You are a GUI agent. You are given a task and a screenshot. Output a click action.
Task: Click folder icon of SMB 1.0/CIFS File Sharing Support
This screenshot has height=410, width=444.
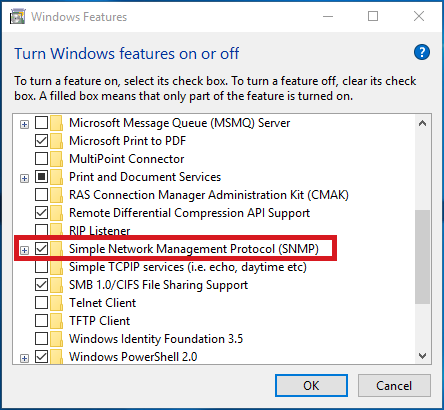pos(57,285)
